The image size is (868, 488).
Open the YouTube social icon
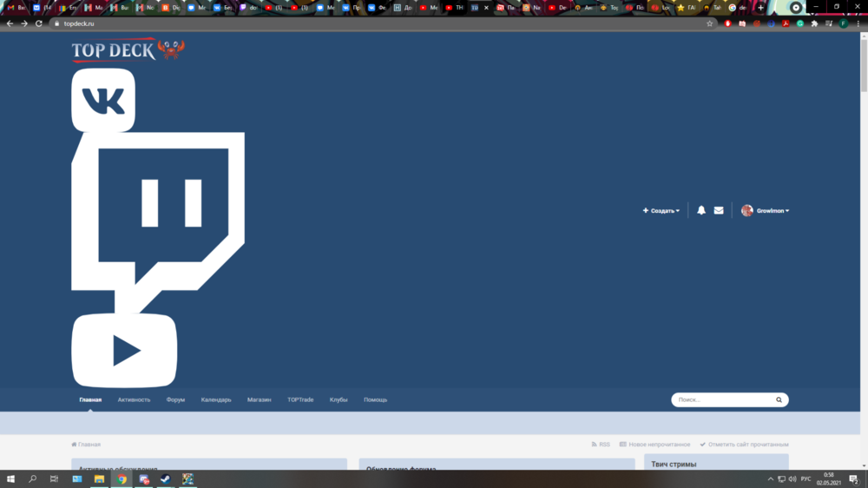point(124,350)
